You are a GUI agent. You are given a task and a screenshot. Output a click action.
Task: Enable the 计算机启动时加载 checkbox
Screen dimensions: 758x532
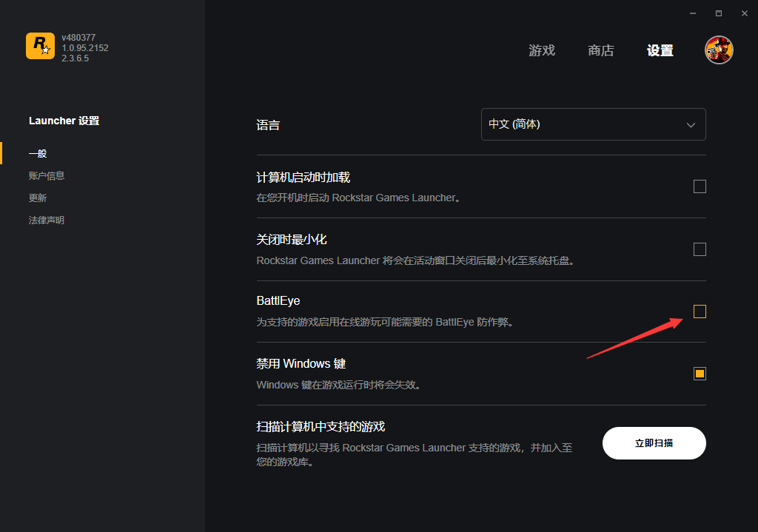700,186
